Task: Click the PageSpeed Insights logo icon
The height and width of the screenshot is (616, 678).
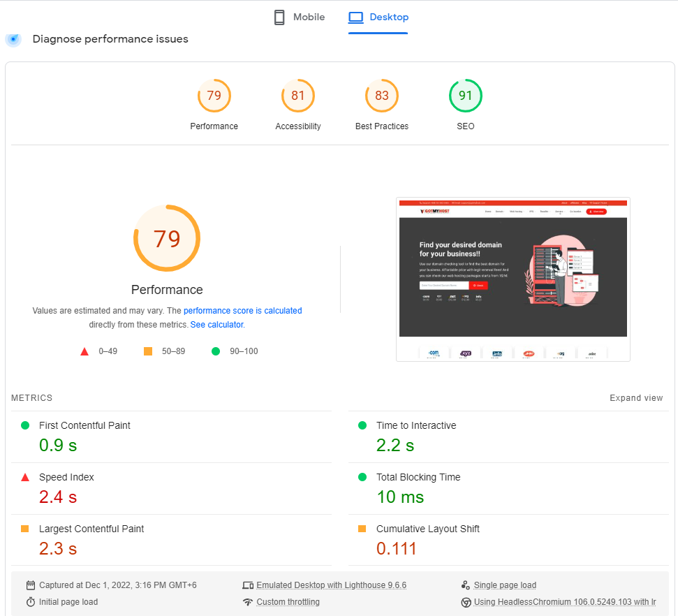Action: pos(13,40)
